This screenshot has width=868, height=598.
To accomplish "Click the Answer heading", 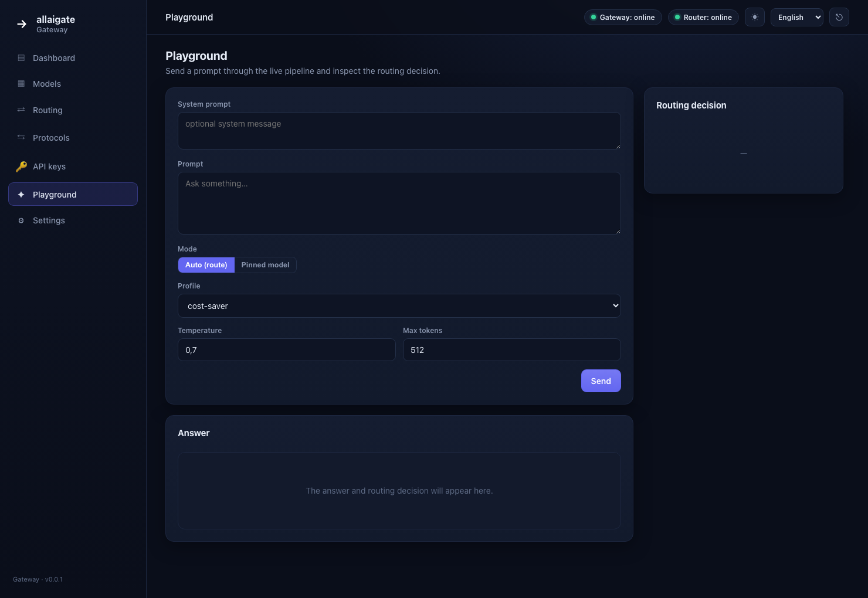I will [194, 433].
